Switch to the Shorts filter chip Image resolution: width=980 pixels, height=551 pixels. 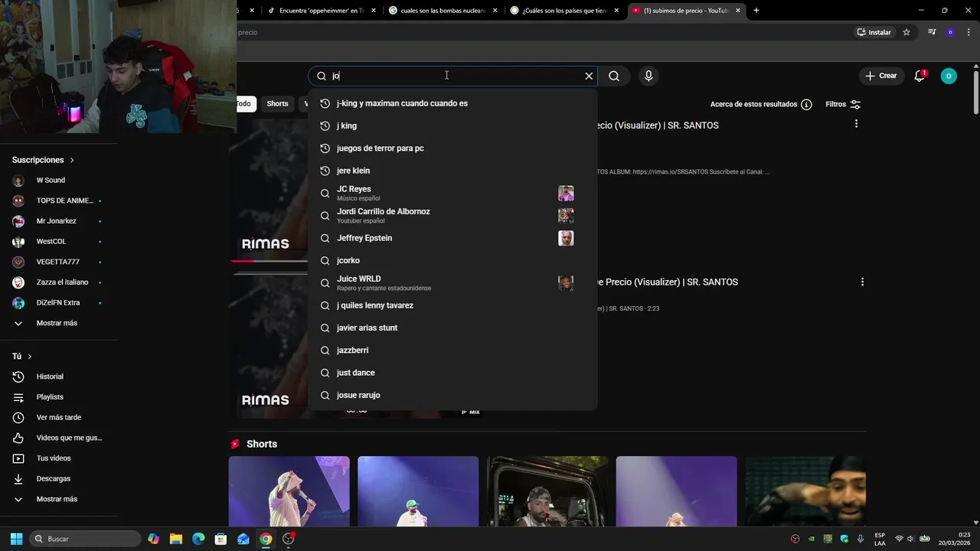coord(277,103)
